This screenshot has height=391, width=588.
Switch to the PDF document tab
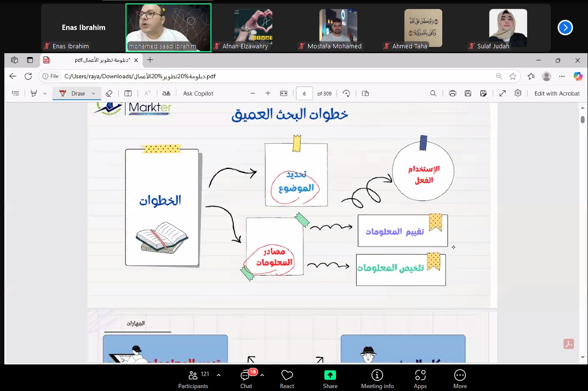(91, 60)
